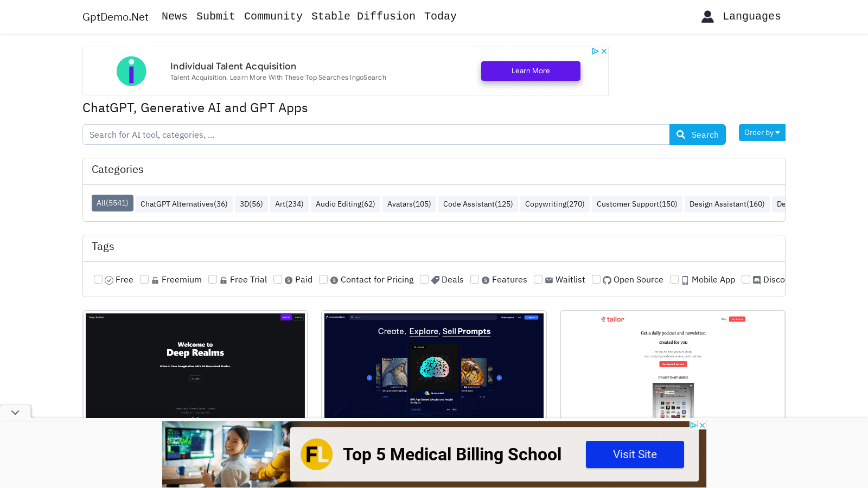Click the Deals tag icon
Viewport: 868px width, 488px height.
click(x=435, y=280)
